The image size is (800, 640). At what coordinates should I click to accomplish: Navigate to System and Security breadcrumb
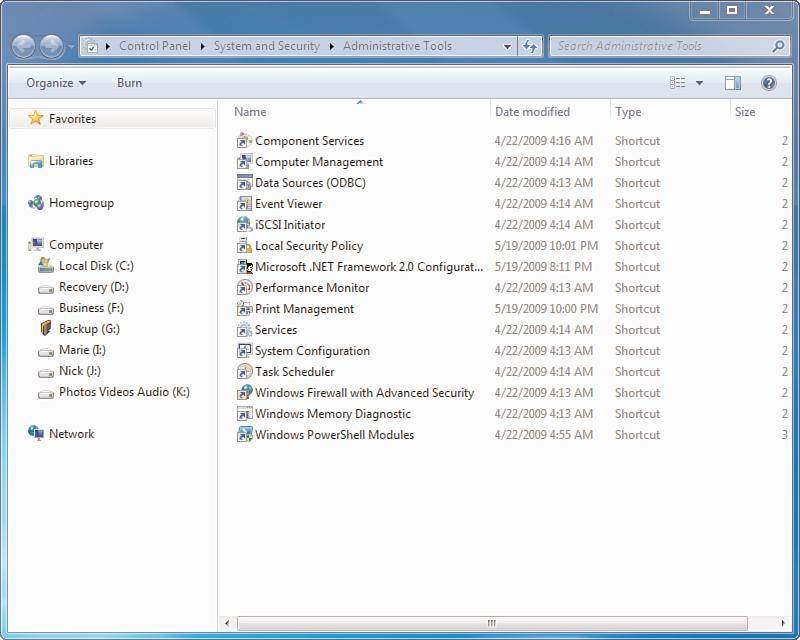point(266,46)
